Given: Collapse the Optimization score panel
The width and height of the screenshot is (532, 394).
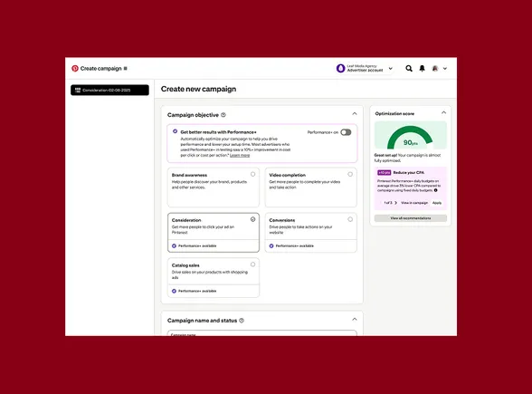Looking at the screenshot, I should (443, 112).
